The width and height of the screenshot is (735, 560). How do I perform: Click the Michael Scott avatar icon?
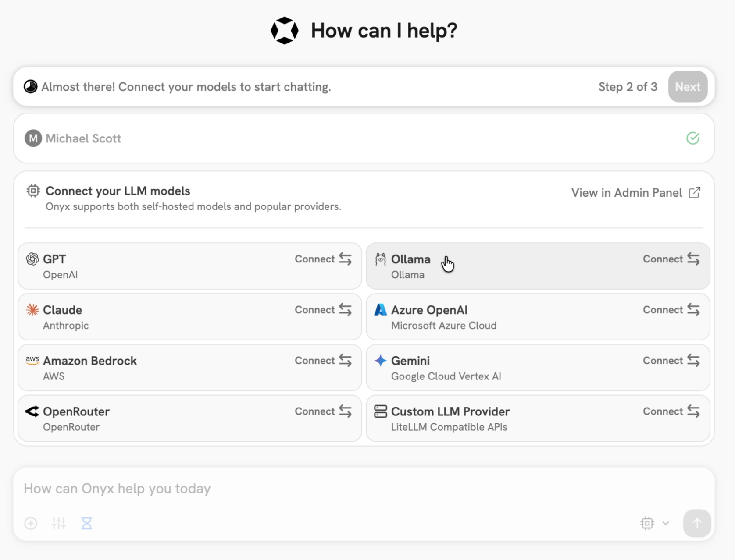click(33, 138)
